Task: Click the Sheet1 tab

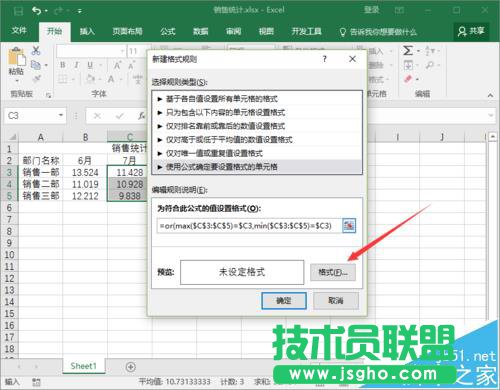Action: click(84, 366)
